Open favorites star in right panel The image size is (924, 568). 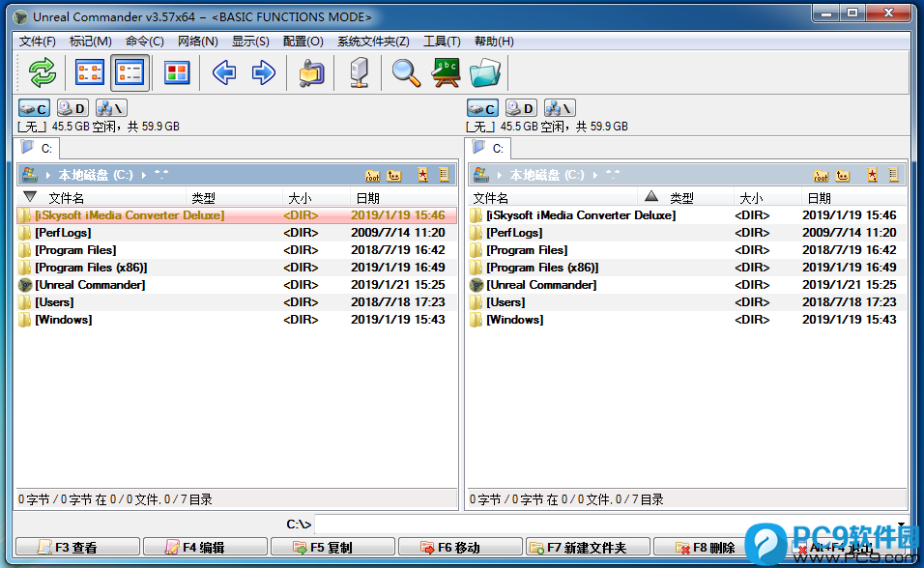pos(872,175)
